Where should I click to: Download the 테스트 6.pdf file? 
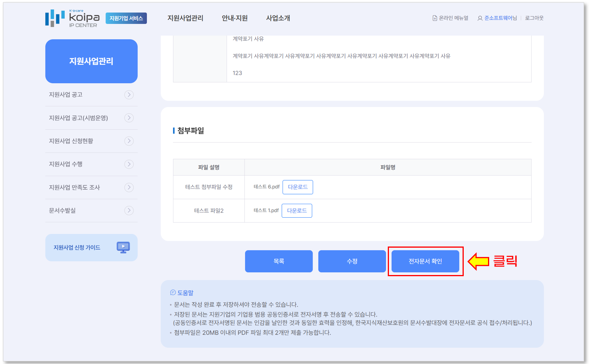tap(298, 187)
